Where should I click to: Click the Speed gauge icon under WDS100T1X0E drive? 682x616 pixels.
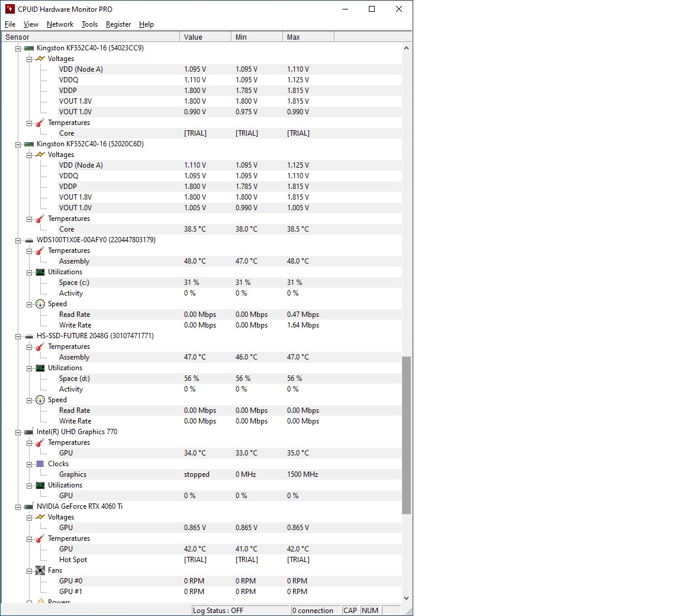click(40, 304)
